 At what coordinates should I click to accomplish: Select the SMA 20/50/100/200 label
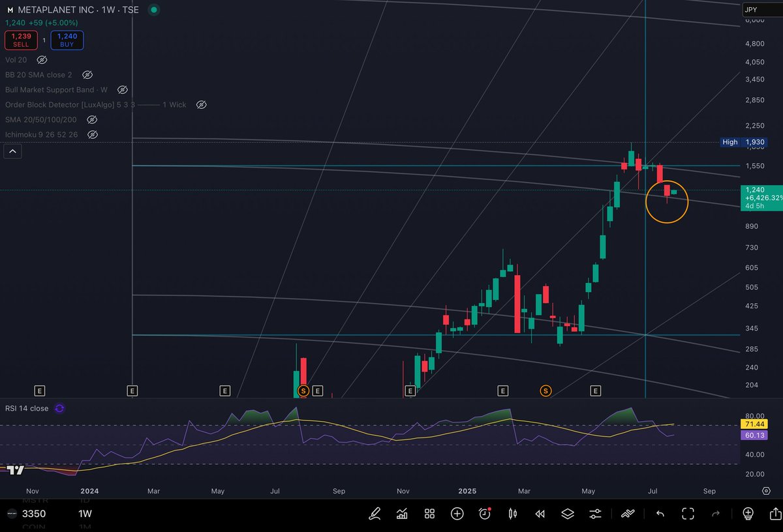click(41, 119)
